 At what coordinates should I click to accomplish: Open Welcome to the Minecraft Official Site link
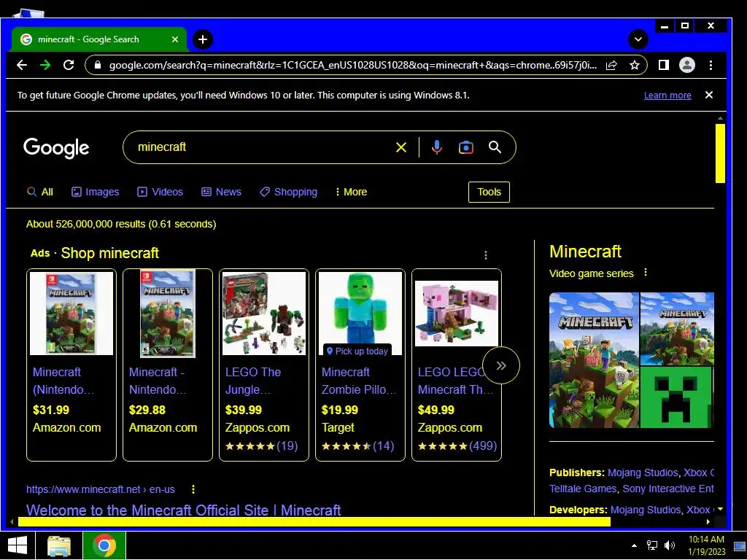click(183, 510)
